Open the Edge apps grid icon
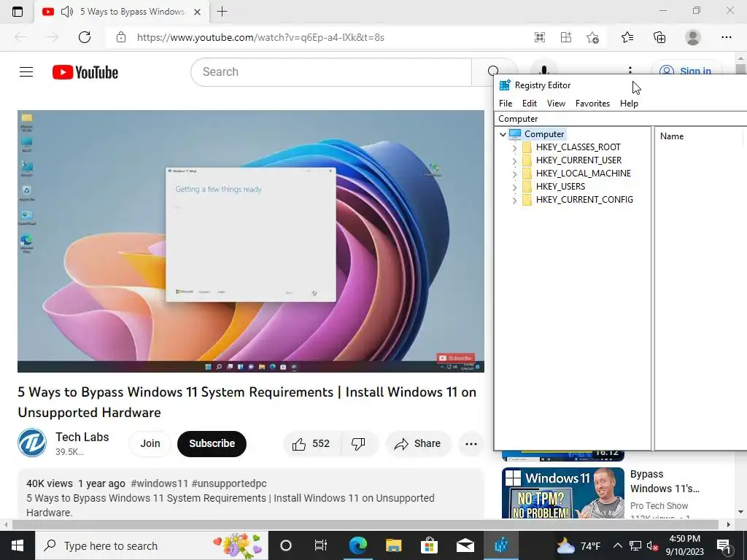Viewport: 747px width, 560px height. [540, 37]
